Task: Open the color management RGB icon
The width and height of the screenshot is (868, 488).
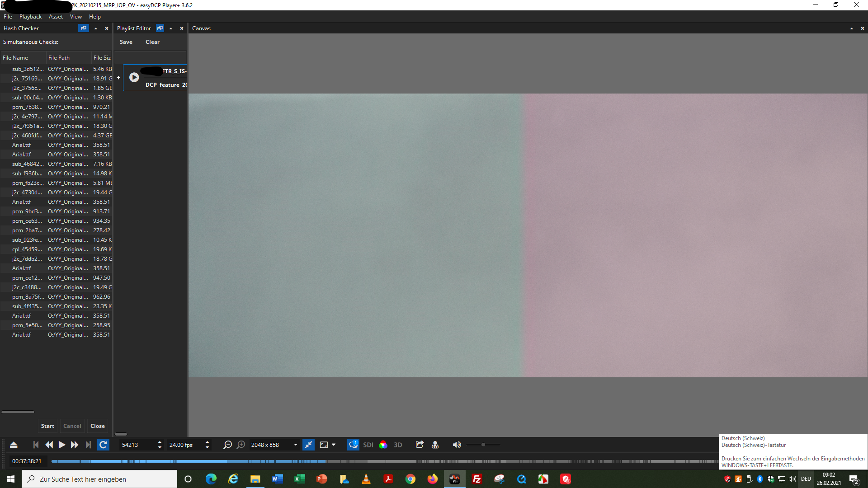Action: (383, 445)
